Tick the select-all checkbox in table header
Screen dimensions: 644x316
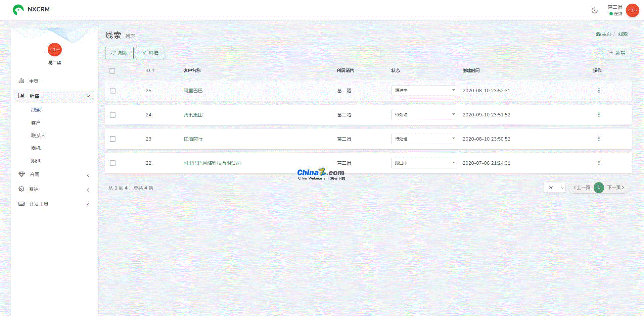112,71
